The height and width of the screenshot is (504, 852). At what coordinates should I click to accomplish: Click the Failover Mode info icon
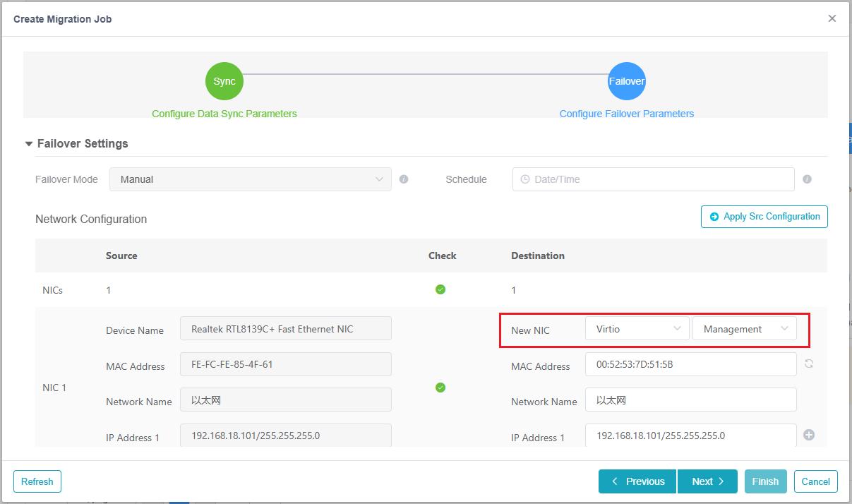click(404, 179)
